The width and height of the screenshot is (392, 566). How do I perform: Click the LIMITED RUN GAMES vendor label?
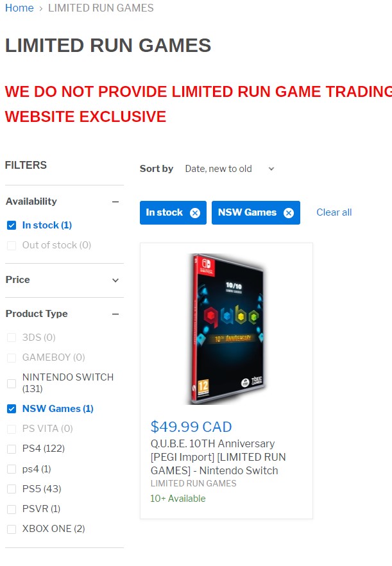click(x=194, y=483)
